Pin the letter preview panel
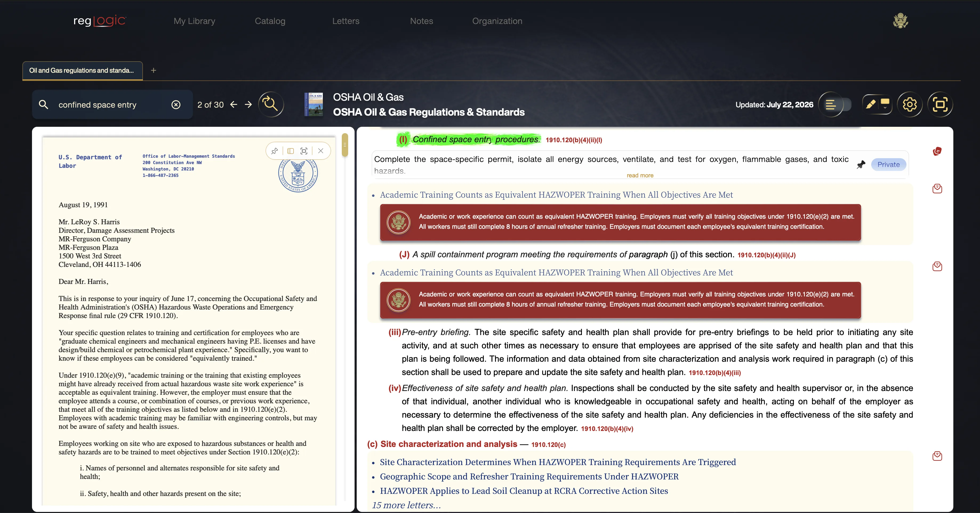The height and width of the screenshot is (513, 980). pos(275,151)
